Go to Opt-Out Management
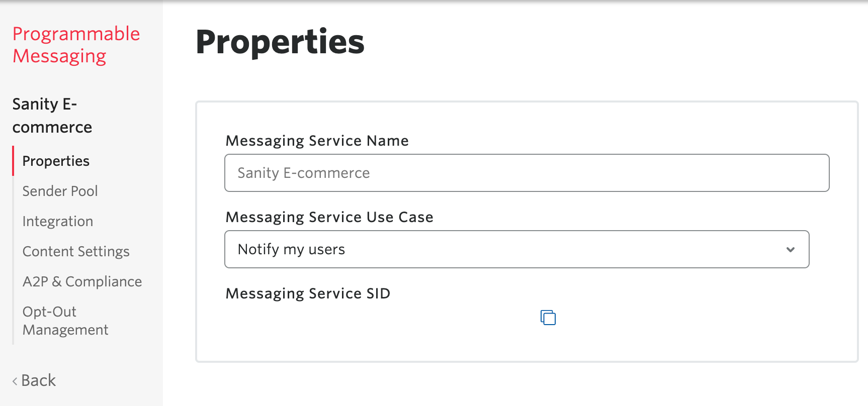The width and height of the screenshot is (868, 406). 65,320
